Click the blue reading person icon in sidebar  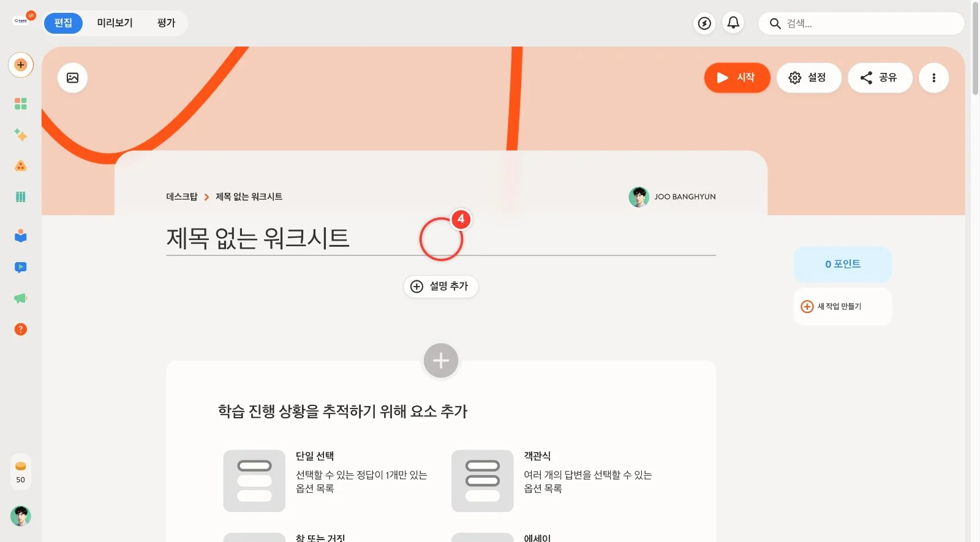pos(21,236)
